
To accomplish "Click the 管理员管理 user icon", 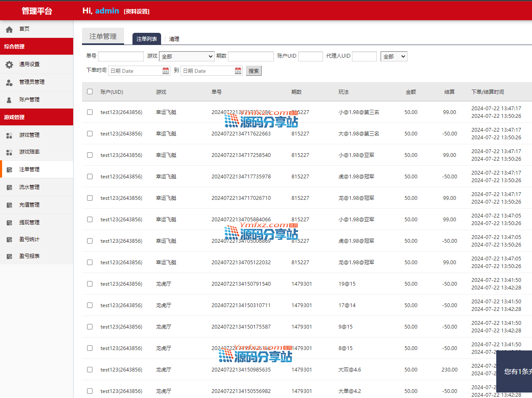I will pos(9,82).
